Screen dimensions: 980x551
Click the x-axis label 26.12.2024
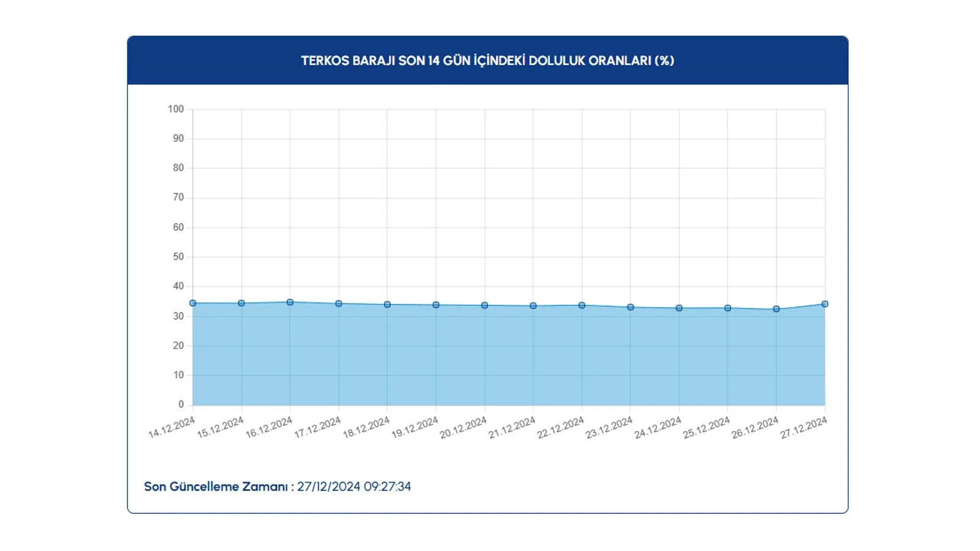755,427
